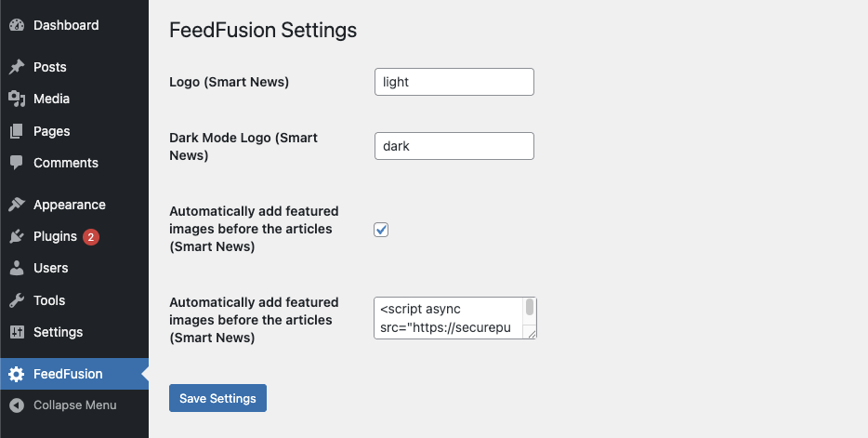Click the Comments bubble icon

[x=17, y=163]
